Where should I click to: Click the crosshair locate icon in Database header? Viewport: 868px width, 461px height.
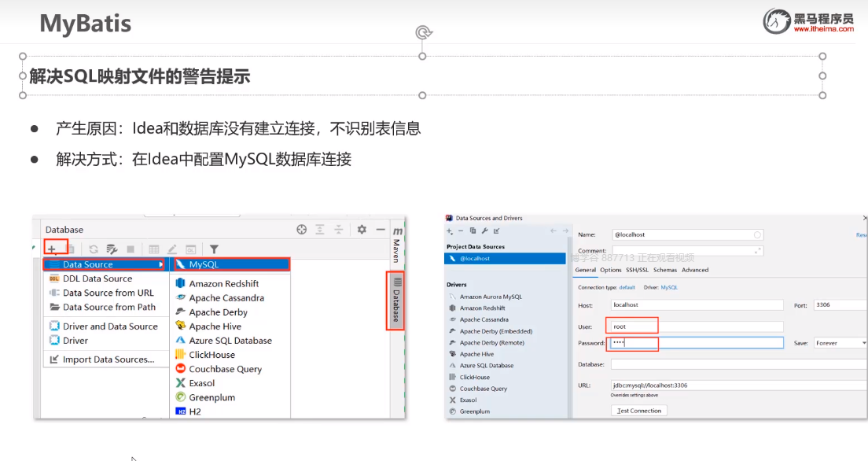click(302, 230)
